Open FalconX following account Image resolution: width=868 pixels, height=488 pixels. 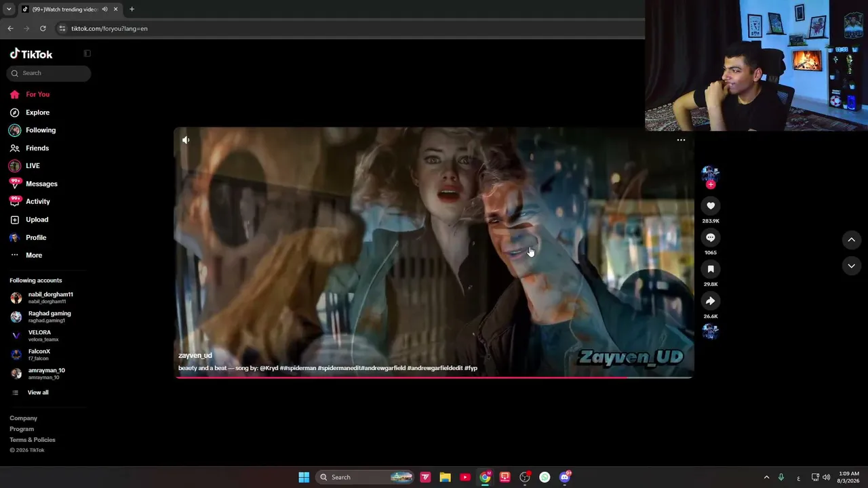pyautogui.click(x=31, y=355)
